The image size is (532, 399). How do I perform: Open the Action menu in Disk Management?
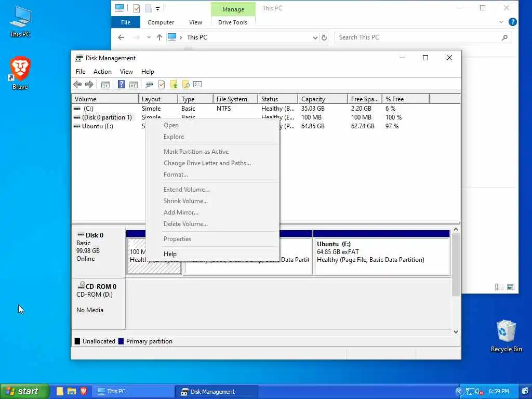102,72
